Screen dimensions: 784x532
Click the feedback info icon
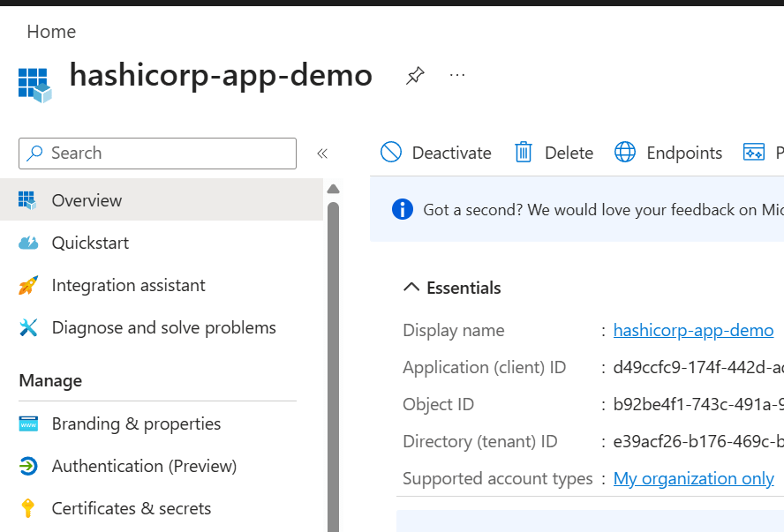tap(402, 209)
